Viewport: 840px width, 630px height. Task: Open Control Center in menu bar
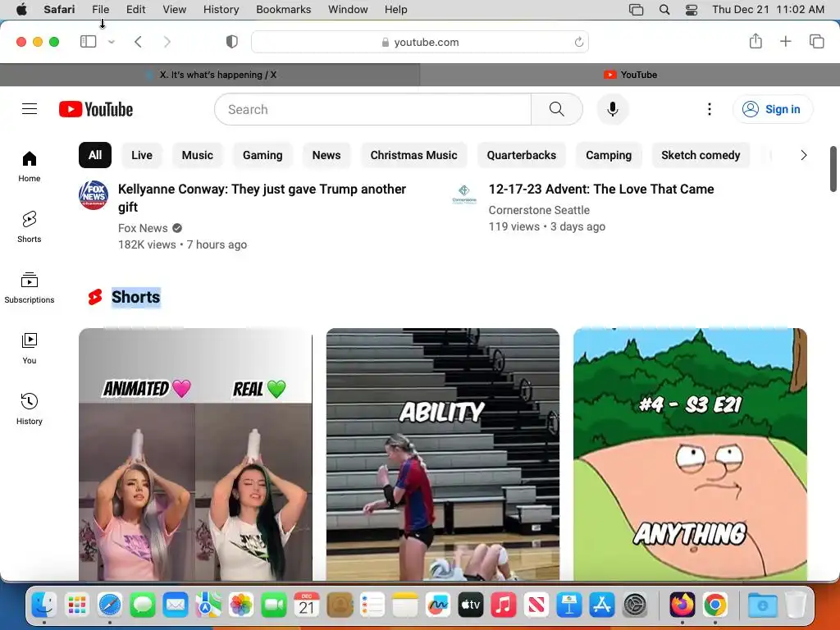click(x=692, y=10)
